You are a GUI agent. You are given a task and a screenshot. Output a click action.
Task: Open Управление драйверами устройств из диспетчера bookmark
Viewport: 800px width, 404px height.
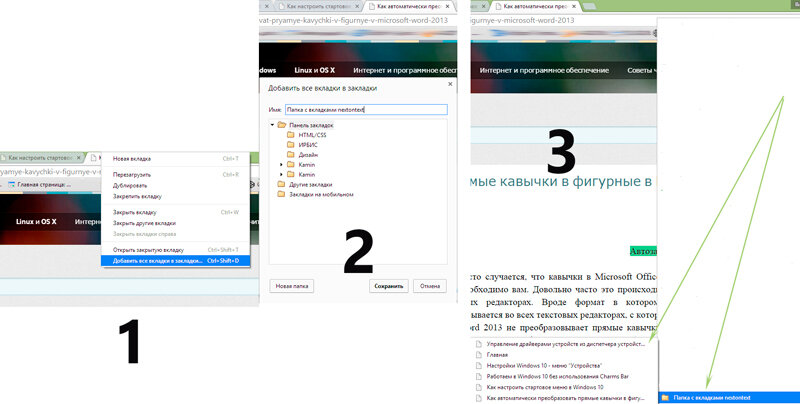point(566,344)
